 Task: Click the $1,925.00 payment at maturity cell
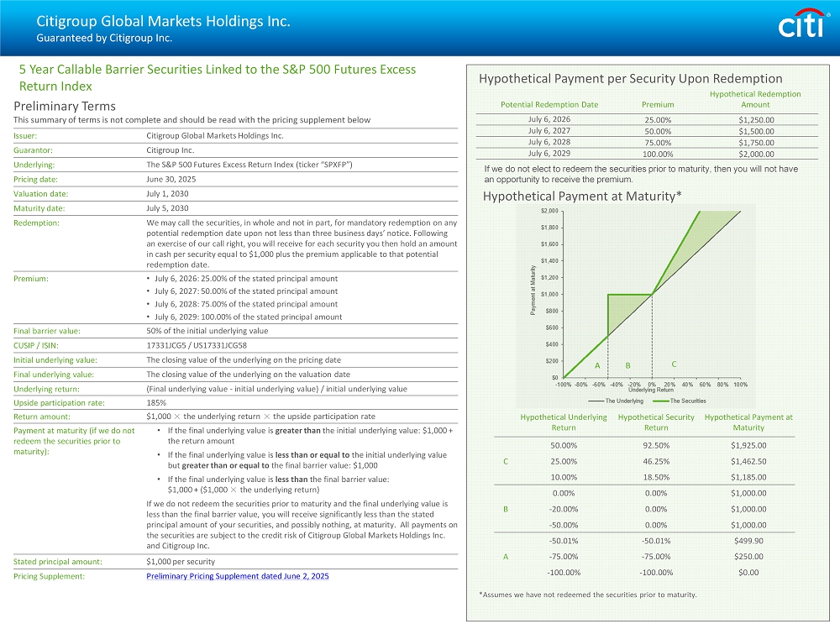pos(748,445)
